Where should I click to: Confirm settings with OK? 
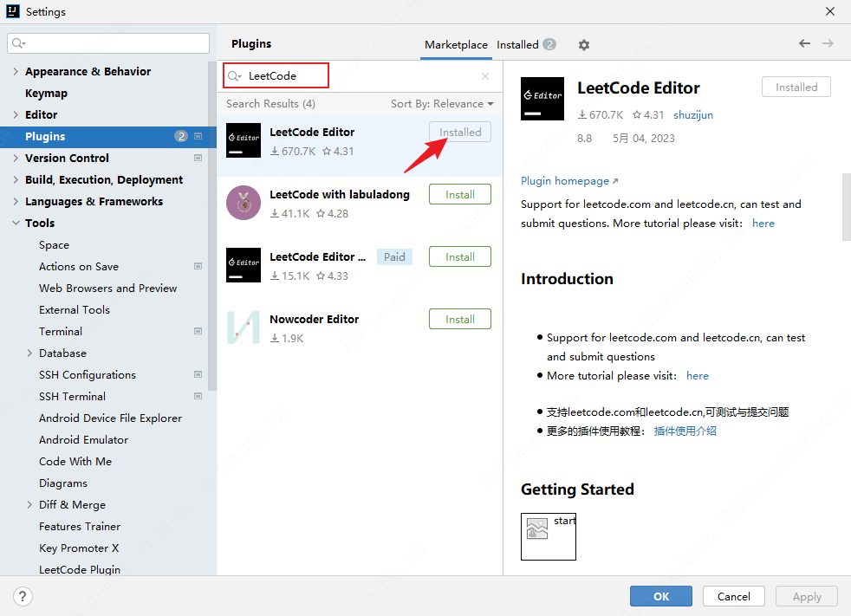(661, 596)
